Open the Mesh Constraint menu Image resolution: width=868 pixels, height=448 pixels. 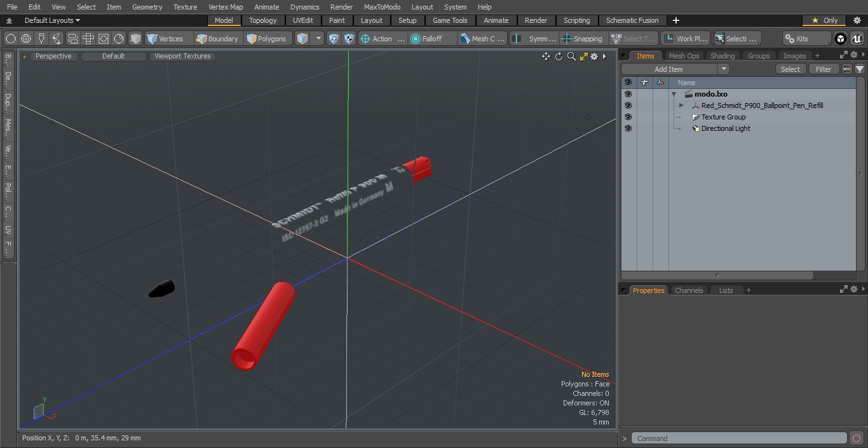pos(483,39)
